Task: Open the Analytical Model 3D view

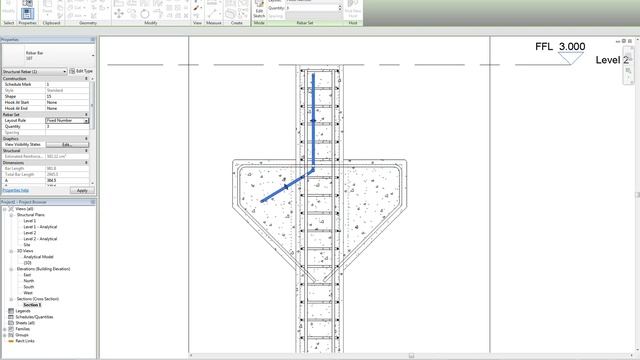Action: (x=38, y=257)
